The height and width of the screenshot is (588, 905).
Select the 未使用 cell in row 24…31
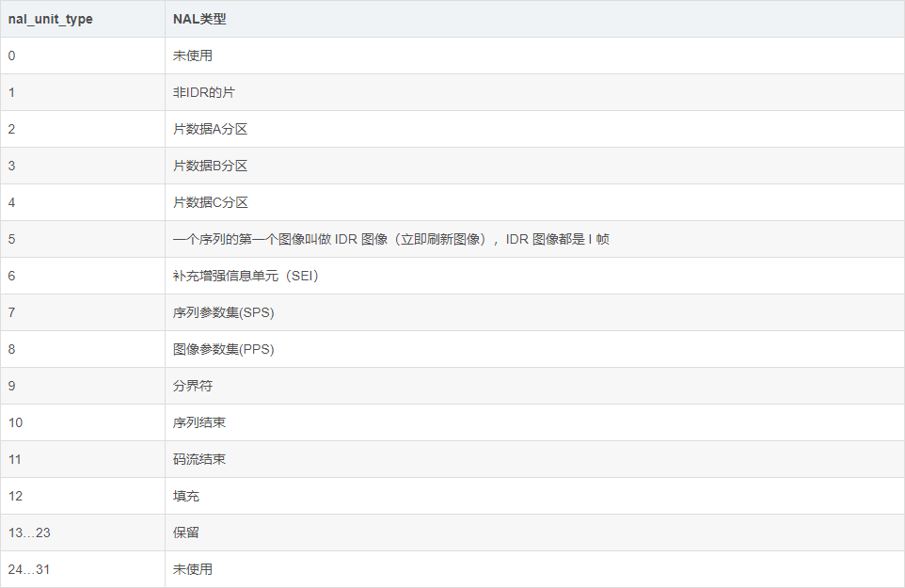click(535, 569)
